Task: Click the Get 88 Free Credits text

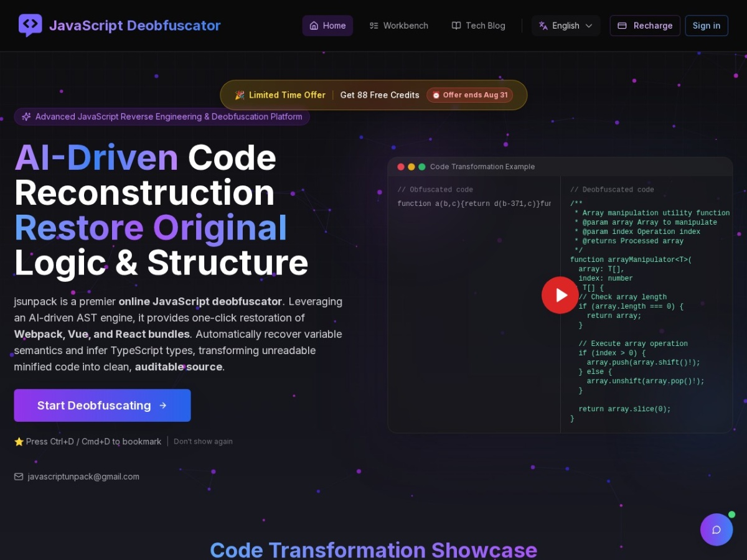Action: [380, 95]
